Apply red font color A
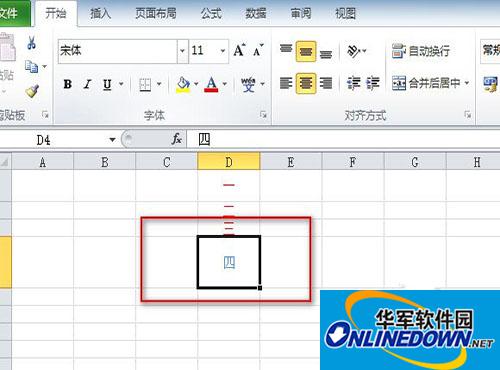Screen dimensions: 500x370 point(211,84)
